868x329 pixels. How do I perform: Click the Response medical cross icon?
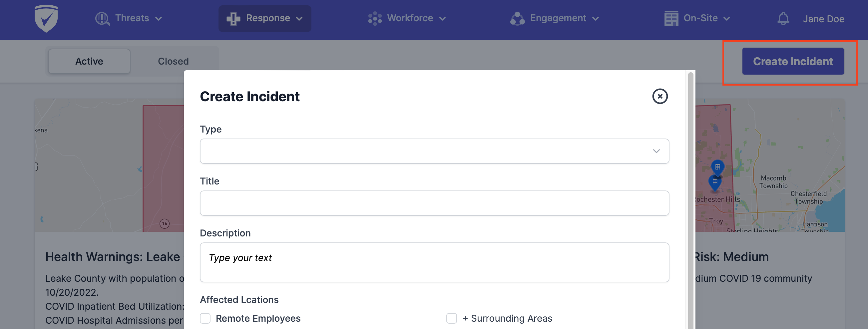[233, 19]
